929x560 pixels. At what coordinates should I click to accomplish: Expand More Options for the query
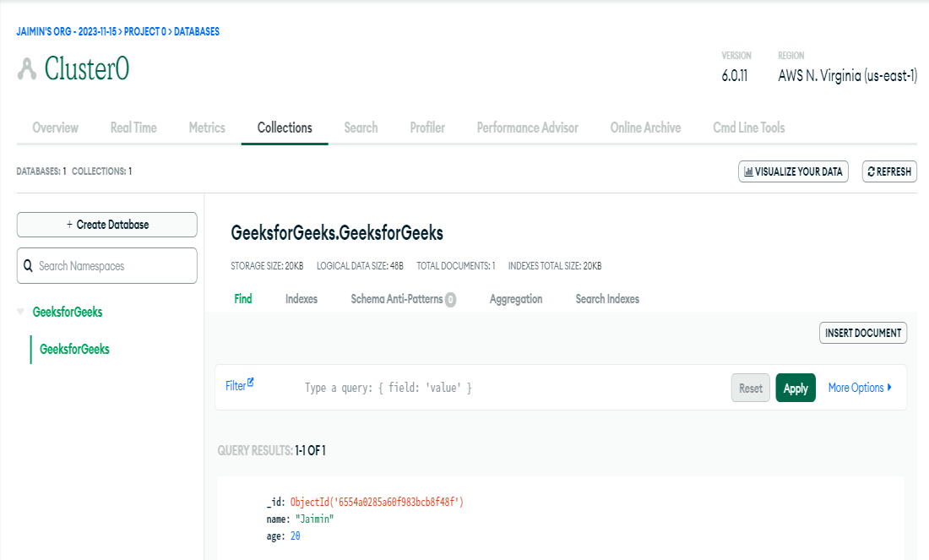(860, 388)
